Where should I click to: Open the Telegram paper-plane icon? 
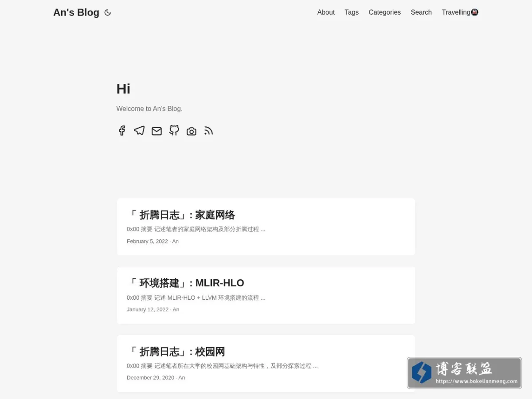pos(139,130)
